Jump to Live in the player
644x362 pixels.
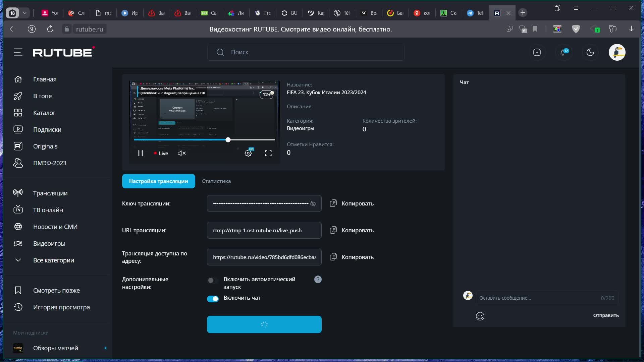161,153
